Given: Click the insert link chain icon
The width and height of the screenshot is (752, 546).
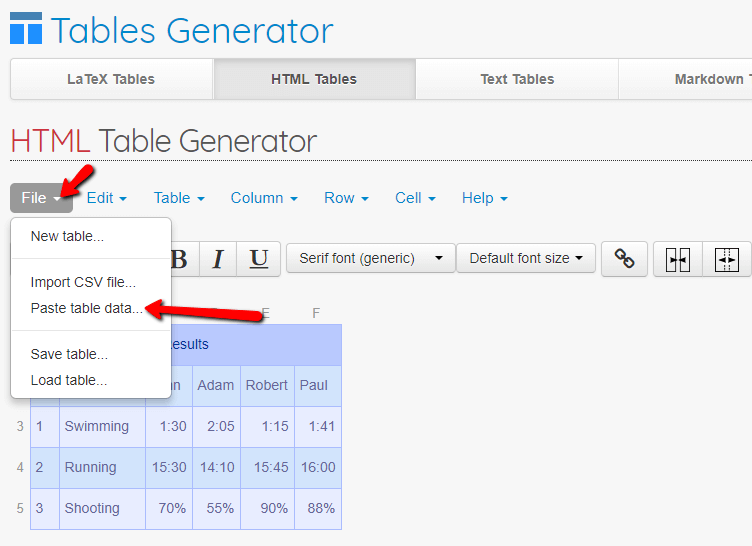Looking at the screenshot, I should point(624,259).
